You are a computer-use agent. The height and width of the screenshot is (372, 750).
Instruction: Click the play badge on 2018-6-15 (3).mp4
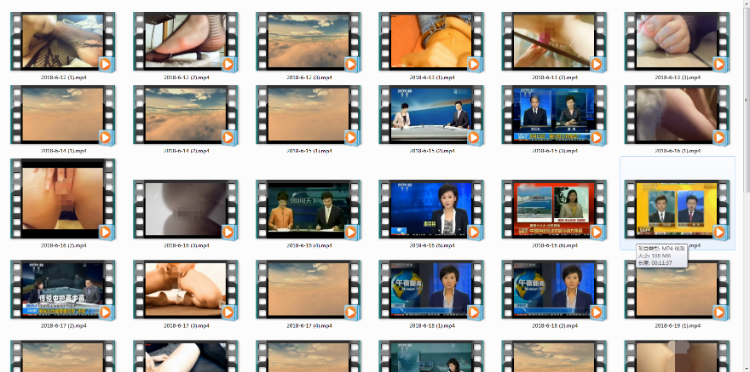[596, 138]
